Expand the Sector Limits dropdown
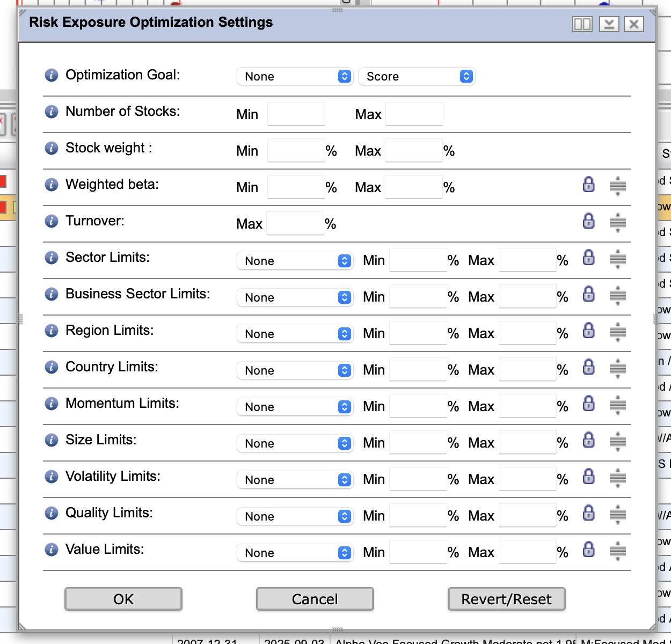The width and height of the screenshot is (671, 644). point(294,261)
